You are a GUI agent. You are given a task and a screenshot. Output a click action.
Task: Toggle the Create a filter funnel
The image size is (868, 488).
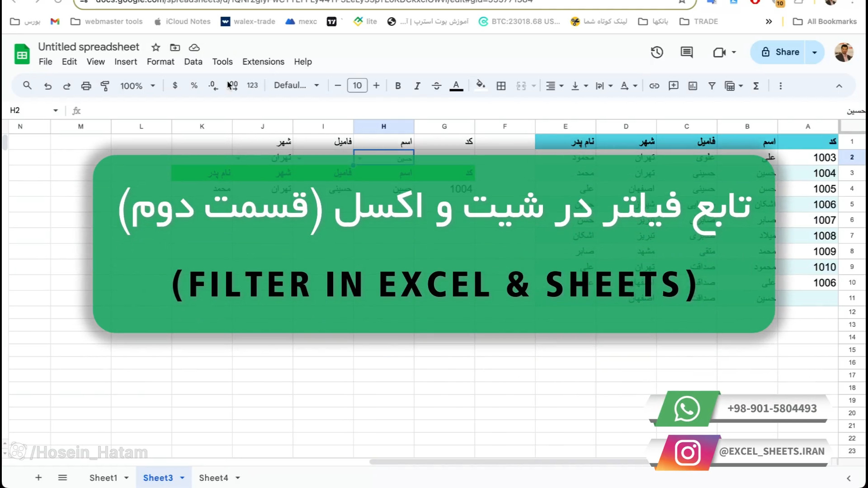712,86
